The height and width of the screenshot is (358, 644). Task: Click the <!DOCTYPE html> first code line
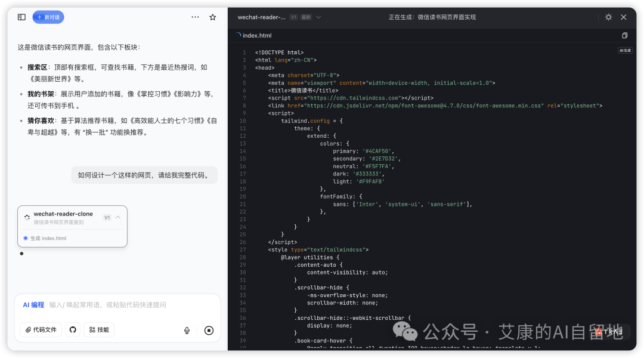(x=279, y=53)
